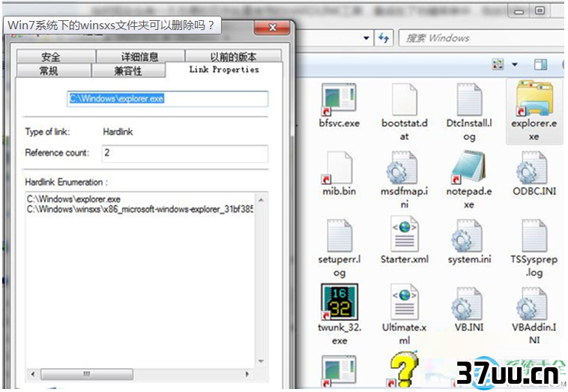Viewport: 568px width, 392px height.
Task: Click the change view icon in Explorer toolbar
Action: pos(498,64)
